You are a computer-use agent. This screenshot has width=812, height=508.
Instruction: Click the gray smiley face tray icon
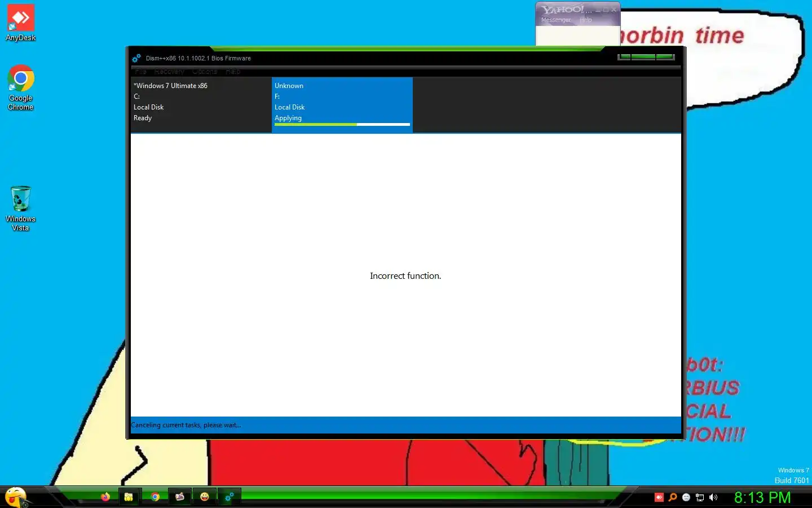[686, 497]
